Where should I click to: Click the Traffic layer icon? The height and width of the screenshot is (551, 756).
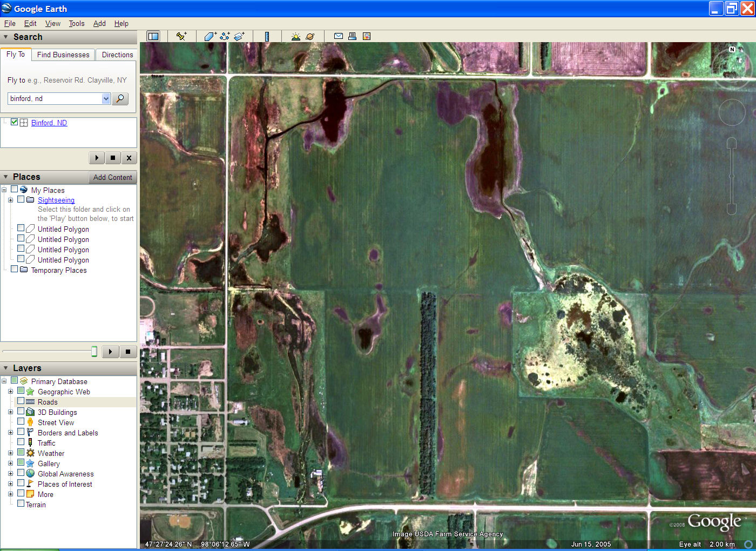30,442
